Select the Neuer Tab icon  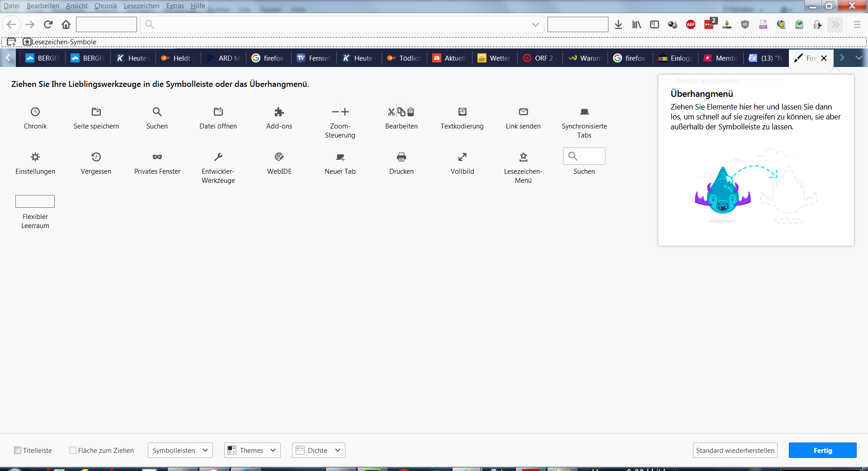340,157
